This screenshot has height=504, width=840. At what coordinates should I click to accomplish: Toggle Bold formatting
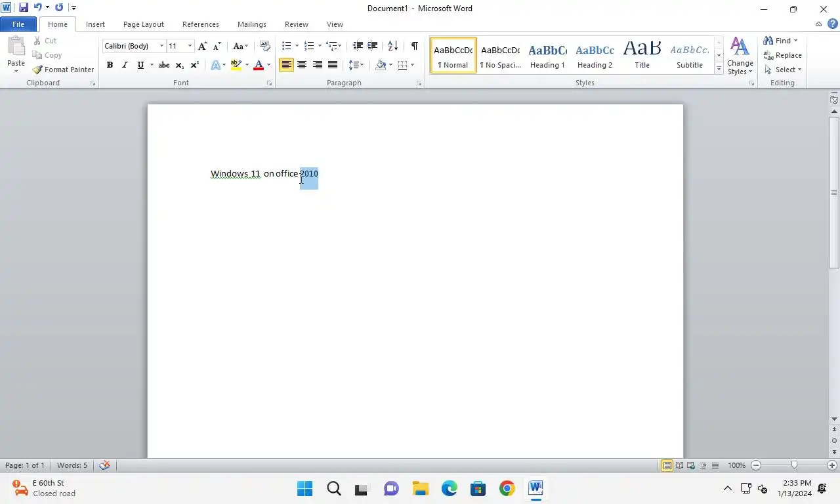[x=110, y=65]
